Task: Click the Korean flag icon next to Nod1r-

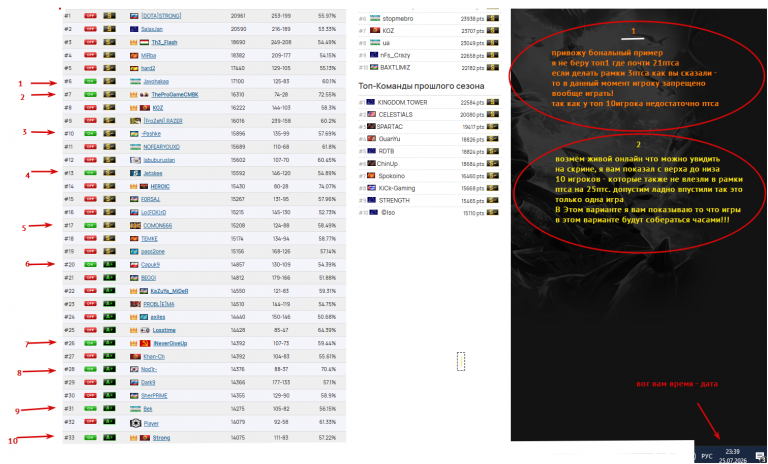Action: point(135,369)
